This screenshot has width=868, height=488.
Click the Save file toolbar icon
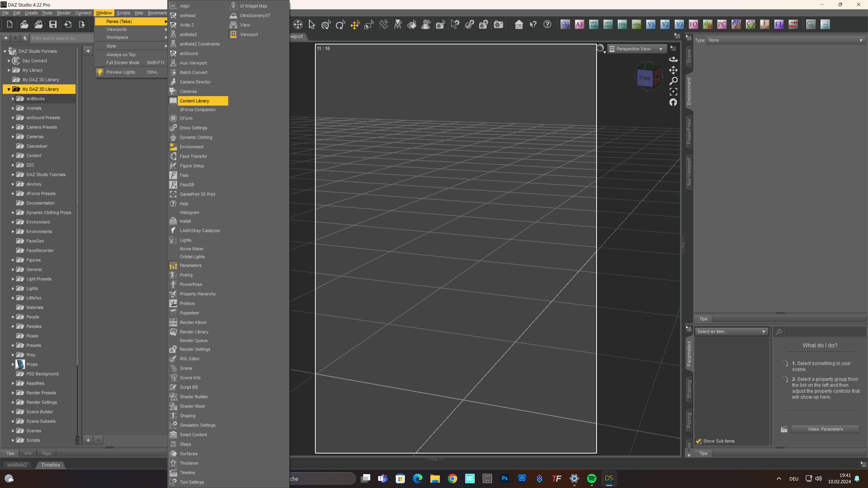pyautogui.click(x=53, y=24)
